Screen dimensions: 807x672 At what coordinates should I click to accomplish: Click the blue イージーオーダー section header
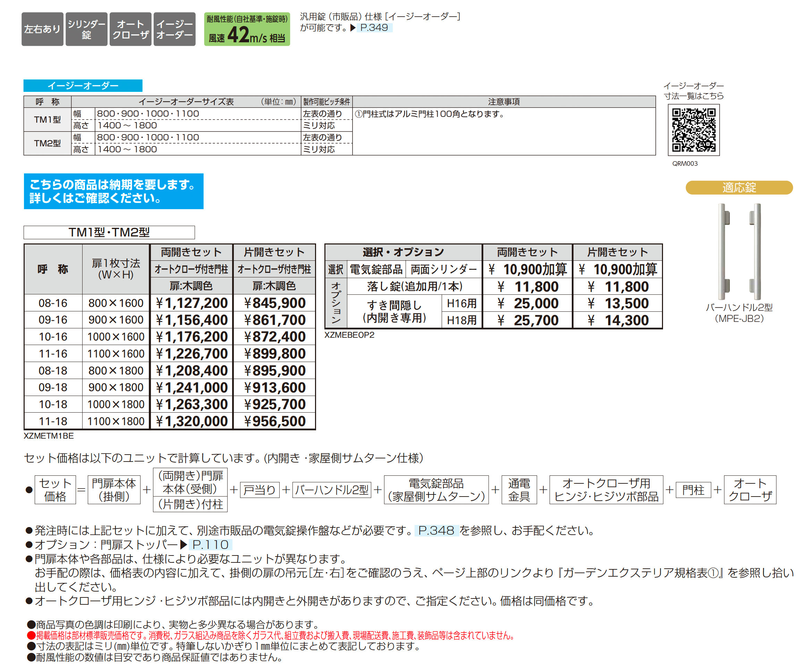[83, 86]
